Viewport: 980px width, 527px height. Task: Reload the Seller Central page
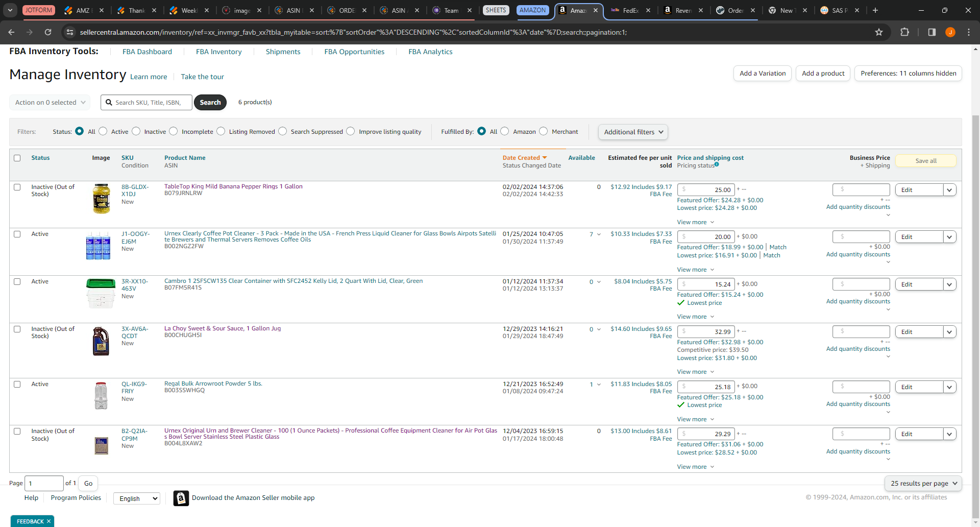48,32
